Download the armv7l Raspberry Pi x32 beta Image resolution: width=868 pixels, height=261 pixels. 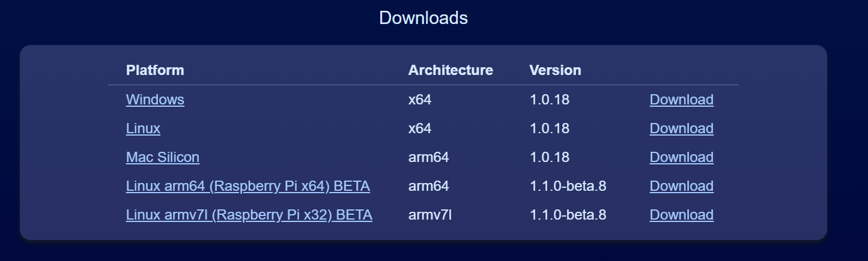coord(681,215)
